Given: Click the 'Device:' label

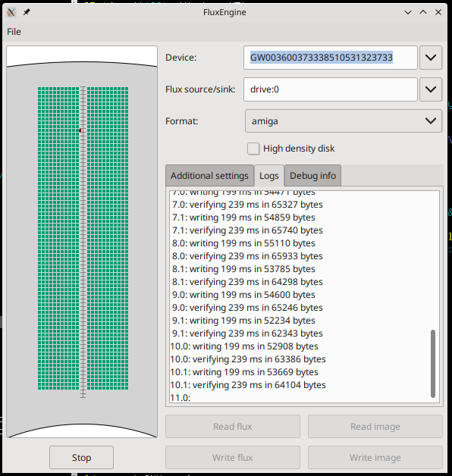Looking at the screenshot, I should (181, 58).
